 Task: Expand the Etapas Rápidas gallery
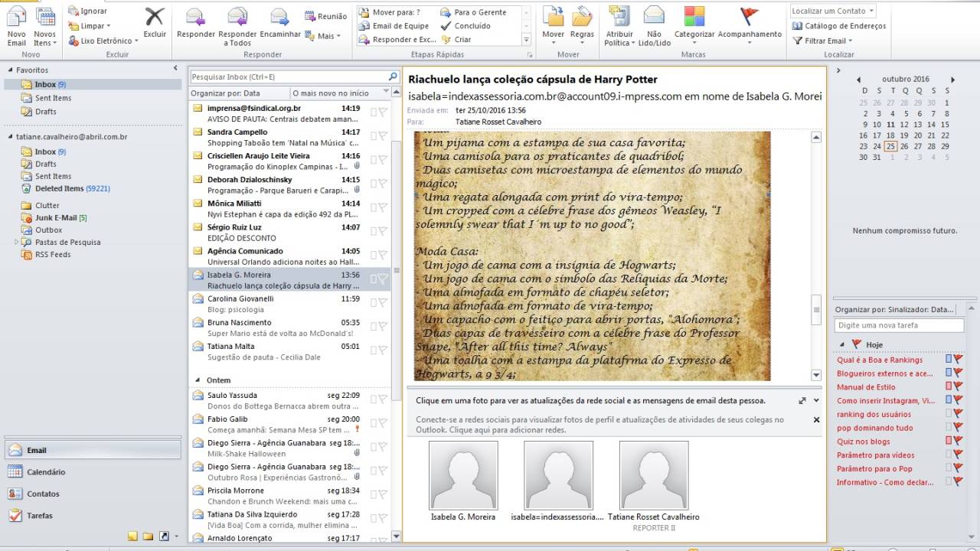coord(526,40)
